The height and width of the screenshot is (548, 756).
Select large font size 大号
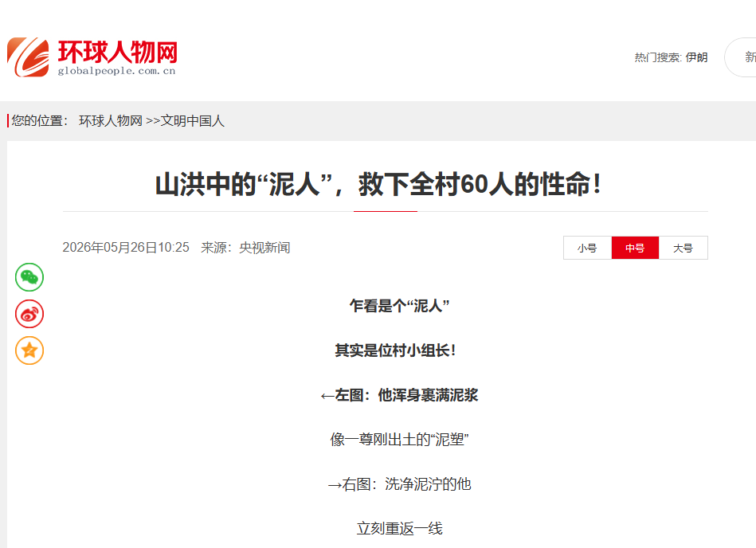pyautogui.click(x=684, y=248)
